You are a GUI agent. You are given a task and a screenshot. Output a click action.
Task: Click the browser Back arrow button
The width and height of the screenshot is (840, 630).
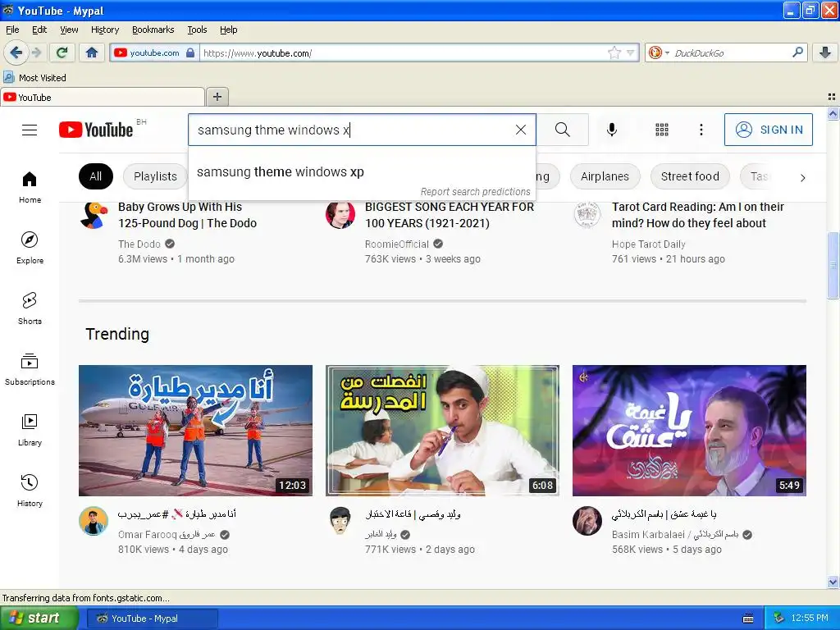pos(16,52)
